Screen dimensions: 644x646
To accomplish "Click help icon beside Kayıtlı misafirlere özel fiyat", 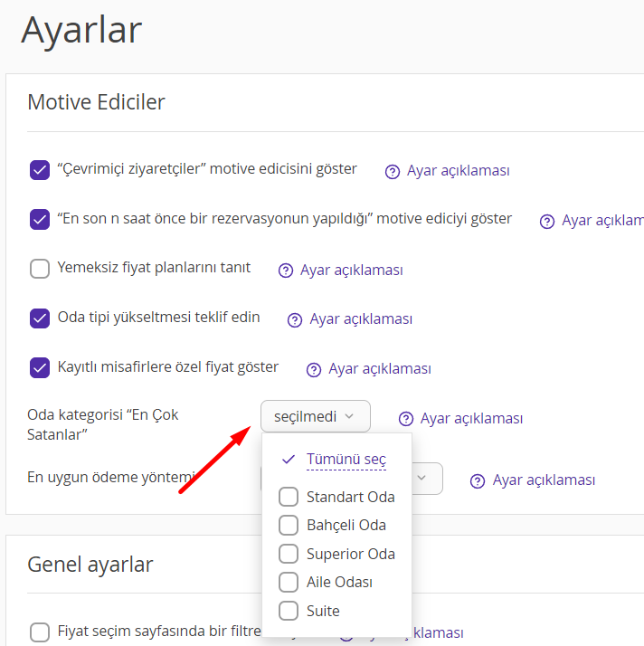I will click(x=314, y=370).
